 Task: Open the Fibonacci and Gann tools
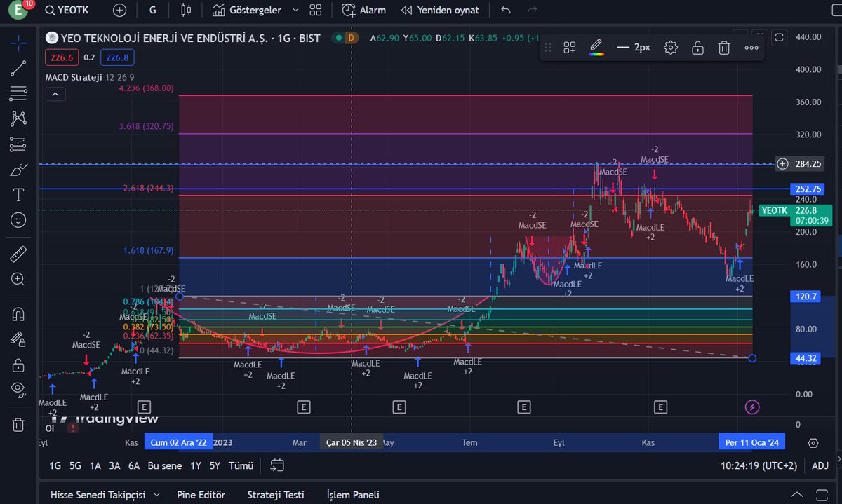point(18,93)
